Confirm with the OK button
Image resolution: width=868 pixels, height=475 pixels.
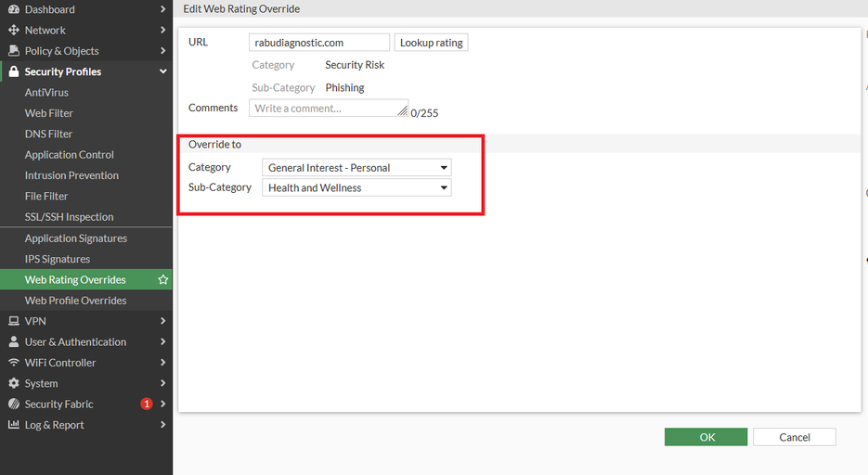(706, 437)
